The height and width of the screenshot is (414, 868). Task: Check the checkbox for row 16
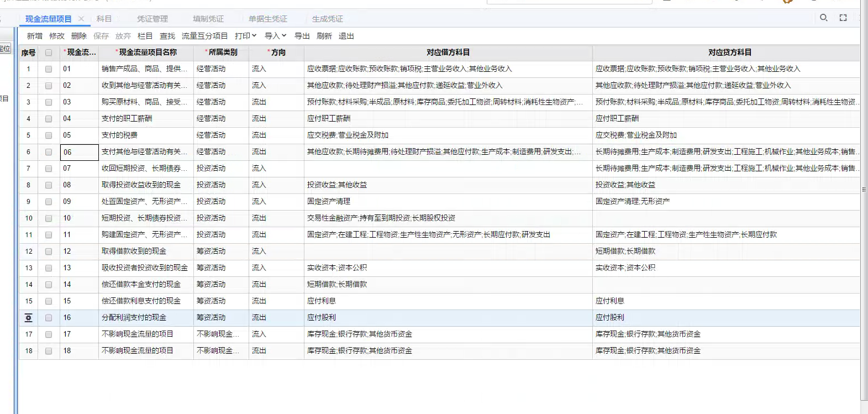coord(49,318)
